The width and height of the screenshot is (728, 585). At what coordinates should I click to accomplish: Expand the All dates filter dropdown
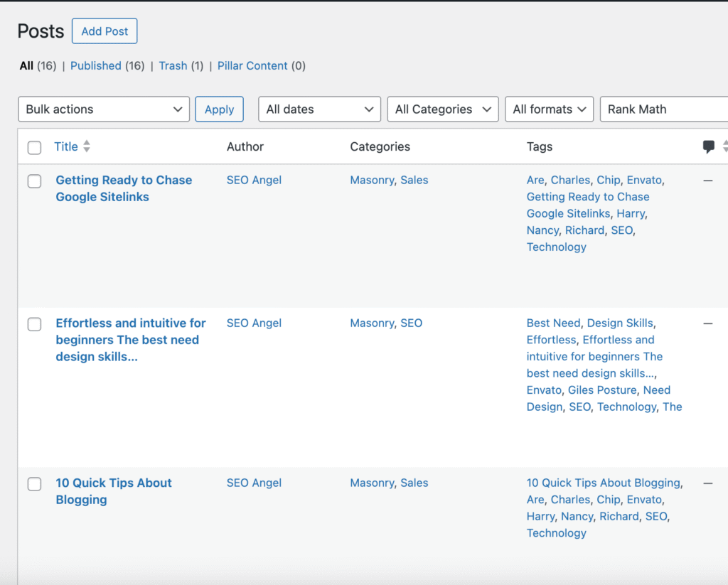tap(319, 109)
